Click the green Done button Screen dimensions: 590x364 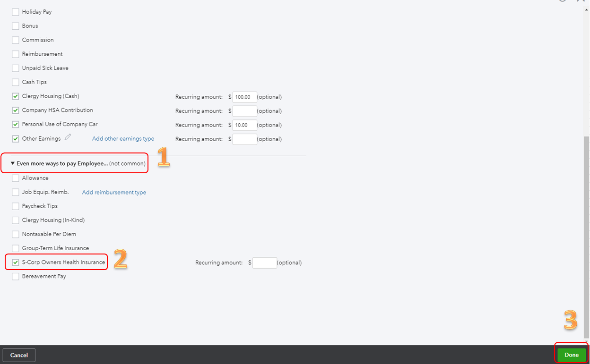pyautogui.click(x=572, y=355)
